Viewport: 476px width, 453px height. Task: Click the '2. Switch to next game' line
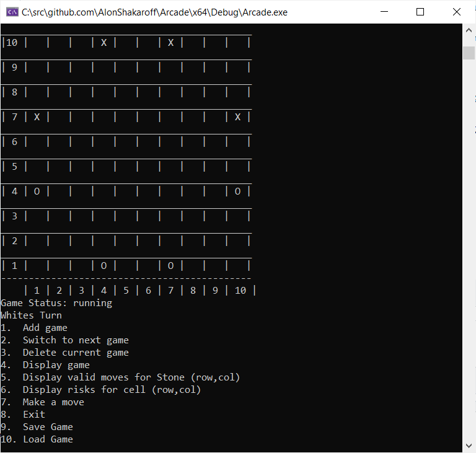pos(64,340)
